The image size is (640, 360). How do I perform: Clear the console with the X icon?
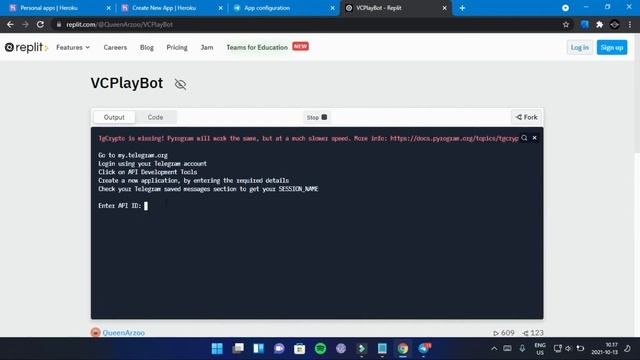tap(534, 138)
